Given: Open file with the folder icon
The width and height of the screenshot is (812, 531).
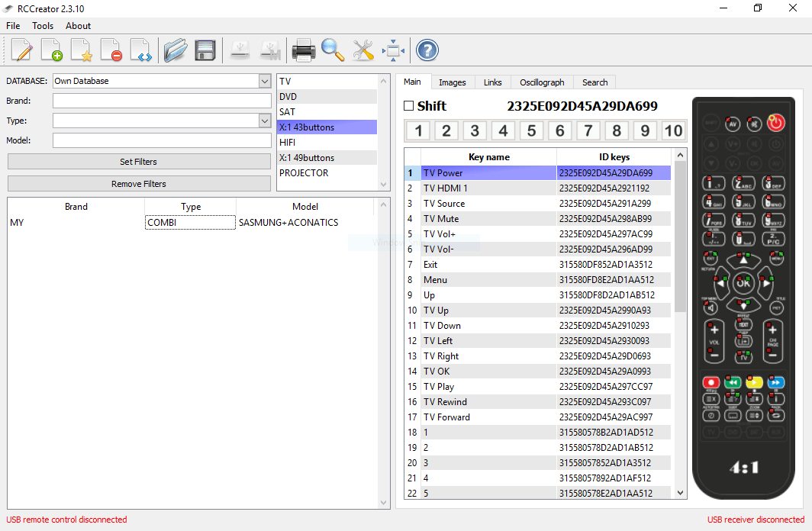Looking at the screenshot, I should point(176,50).
